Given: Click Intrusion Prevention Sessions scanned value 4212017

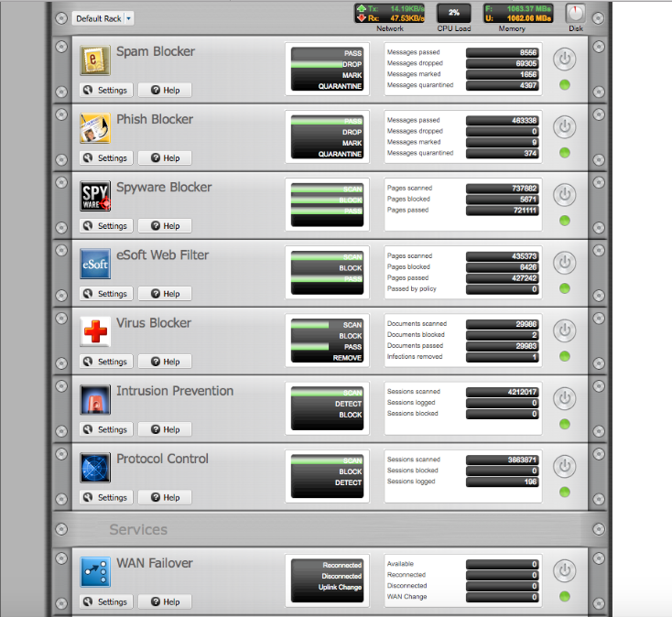Looking at the screenshot, I should click(503, 392).
